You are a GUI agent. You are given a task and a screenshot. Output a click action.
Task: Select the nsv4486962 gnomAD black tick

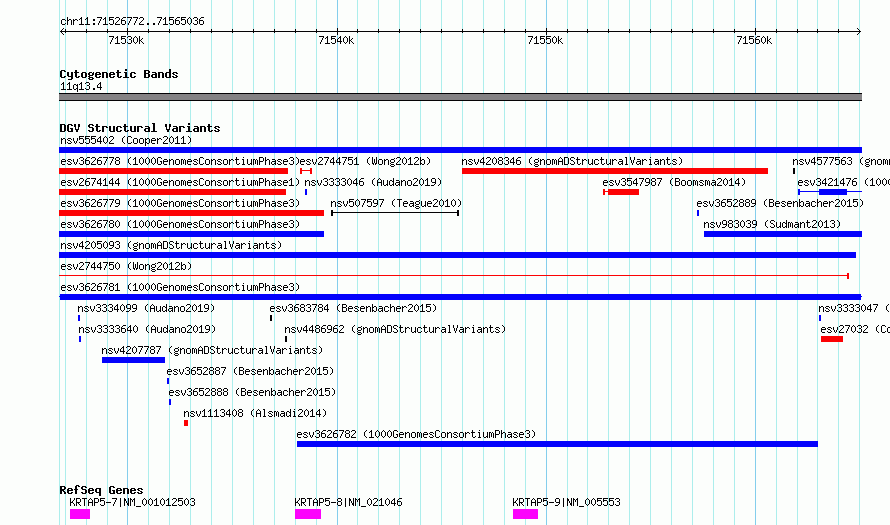point(286,339)
